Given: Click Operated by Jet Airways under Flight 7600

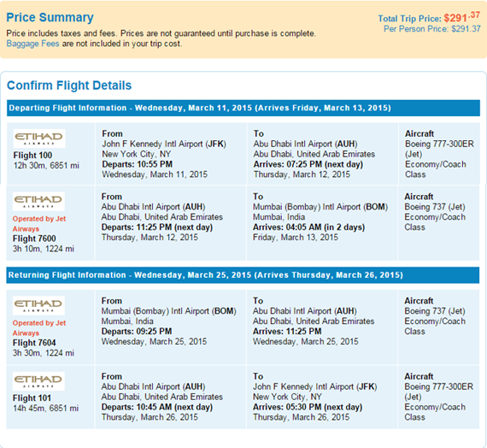Looking at the screenshot, I should click(39, 224).
